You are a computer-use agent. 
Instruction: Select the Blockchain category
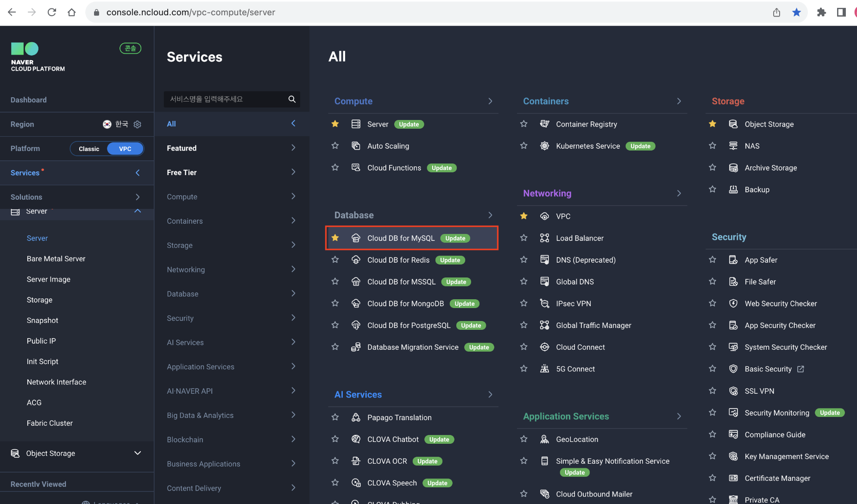pyautogui.click(x=232, y=440)
